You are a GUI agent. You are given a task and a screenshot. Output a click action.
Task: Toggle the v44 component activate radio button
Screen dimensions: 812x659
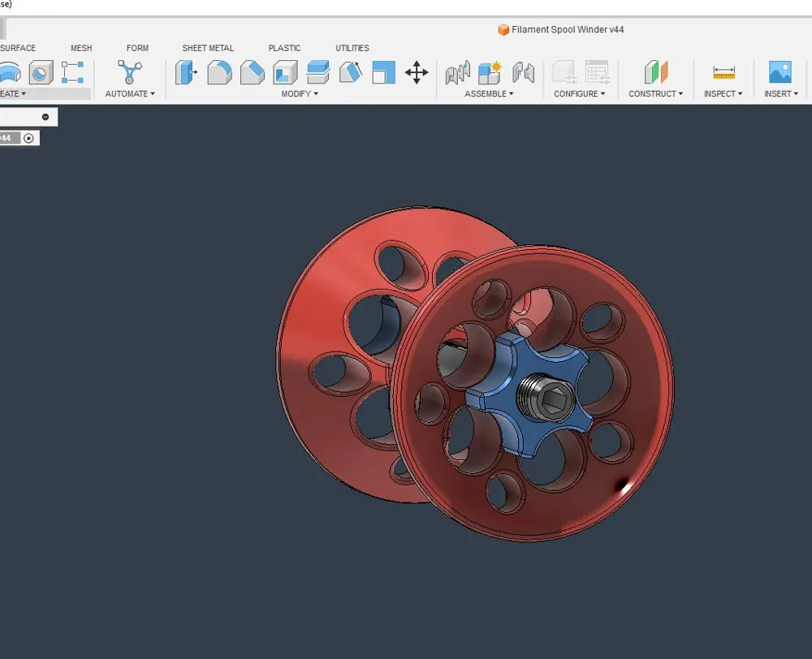[29, 138]
